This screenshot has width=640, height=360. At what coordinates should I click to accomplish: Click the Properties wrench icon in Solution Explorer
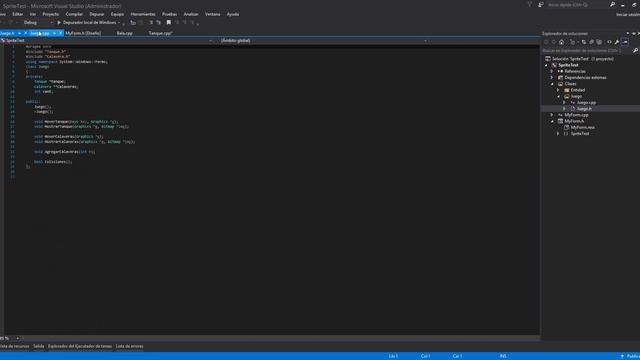click(x=617, y=42)
